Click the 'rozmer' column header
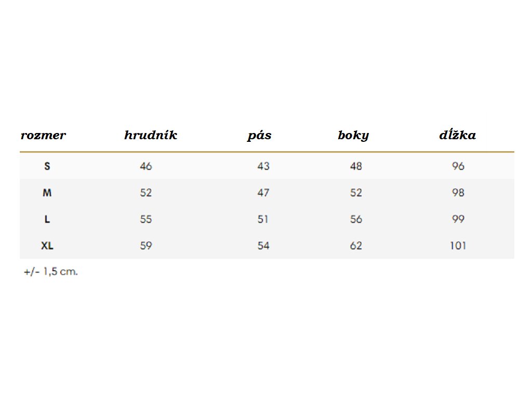This screenshot has width=532, height=399. [43, 136]
